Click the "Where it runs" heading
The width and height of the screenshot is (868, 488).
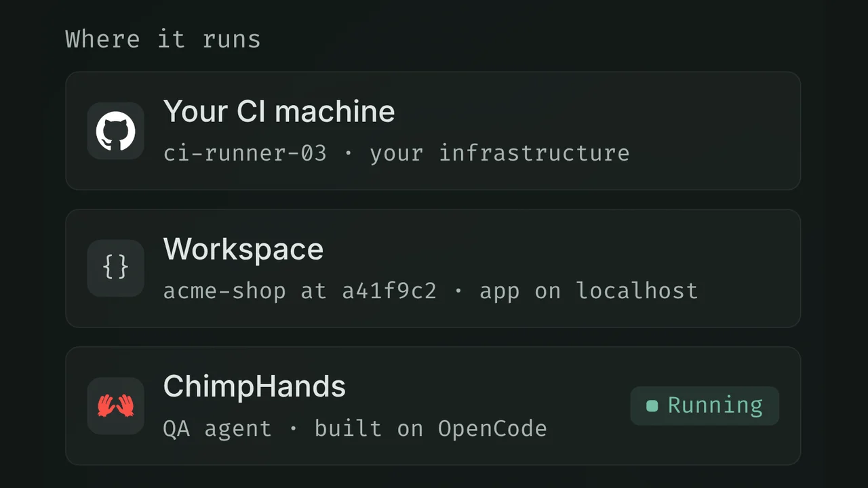(163, 39)
